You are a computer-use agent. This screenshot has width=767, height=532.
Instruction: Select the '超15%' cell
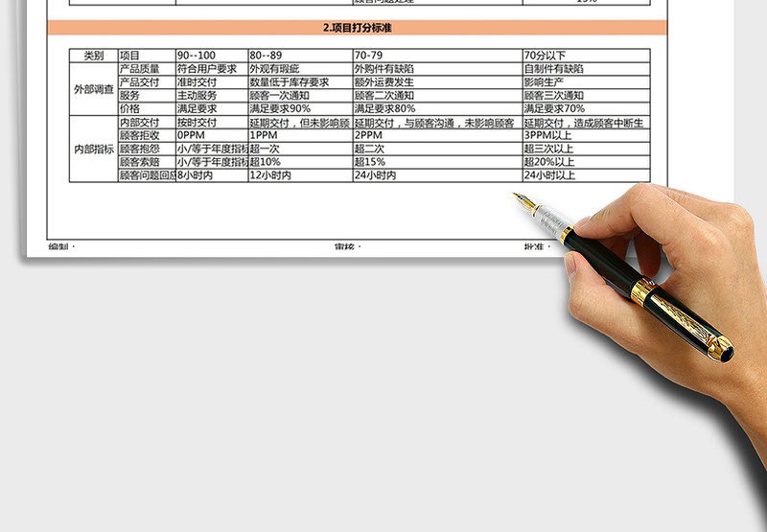436,163
